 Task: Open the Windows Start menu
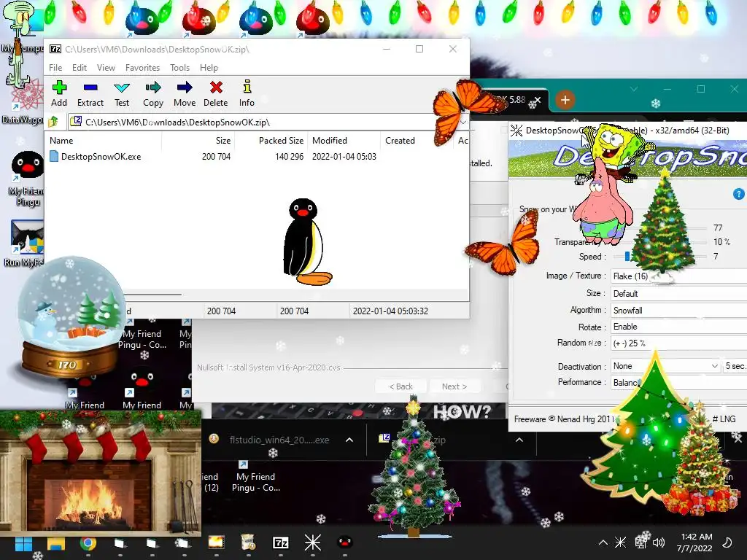click(23, 542)
